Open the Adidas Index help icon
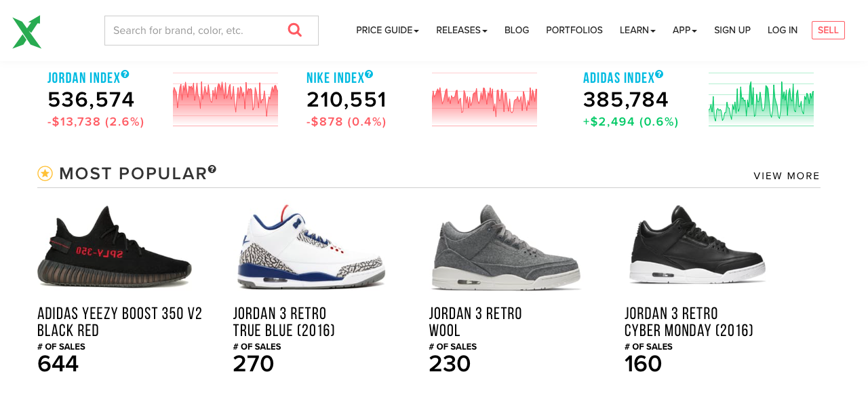The width and height of the screenshot is (868, 408). point(659,74)
